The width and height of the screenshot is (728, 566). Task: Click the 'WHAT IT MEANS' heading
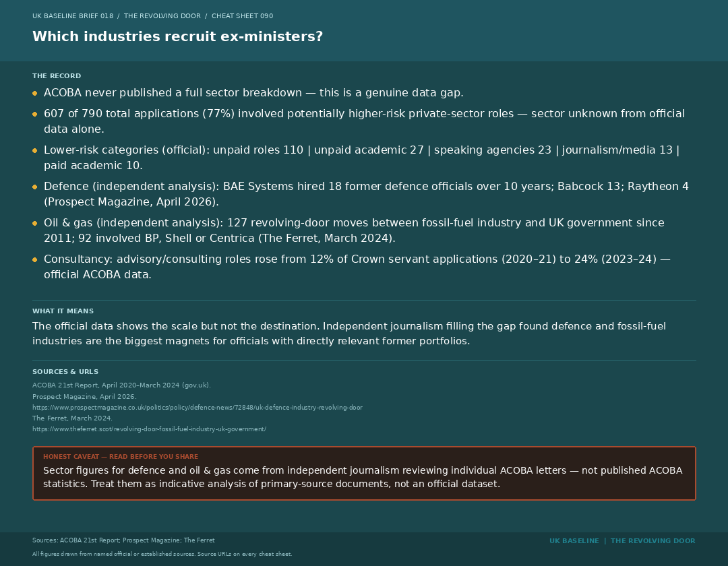click(63, 311)
